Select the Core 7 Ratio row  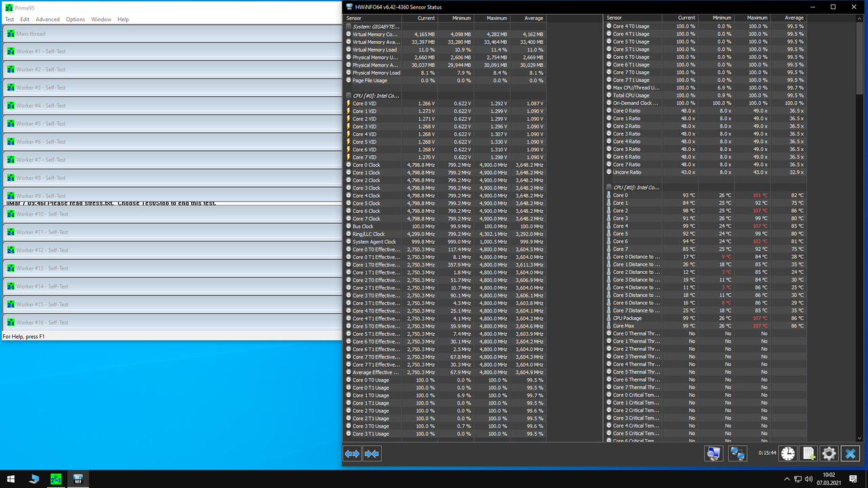[x=705, y=165]
